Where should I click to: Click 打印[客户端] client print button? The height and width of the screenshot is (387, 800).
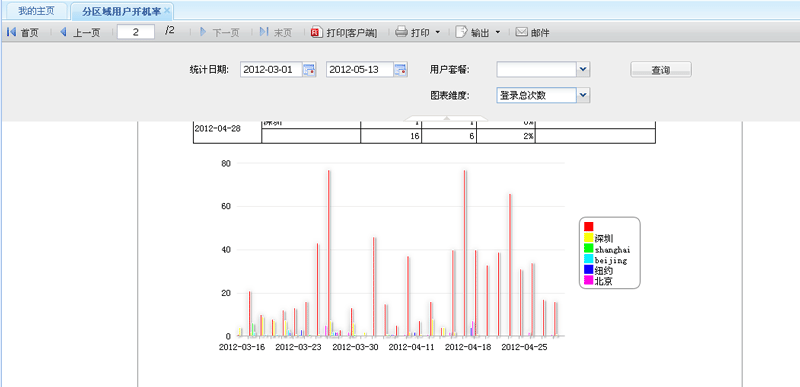[x=344, y=33]
